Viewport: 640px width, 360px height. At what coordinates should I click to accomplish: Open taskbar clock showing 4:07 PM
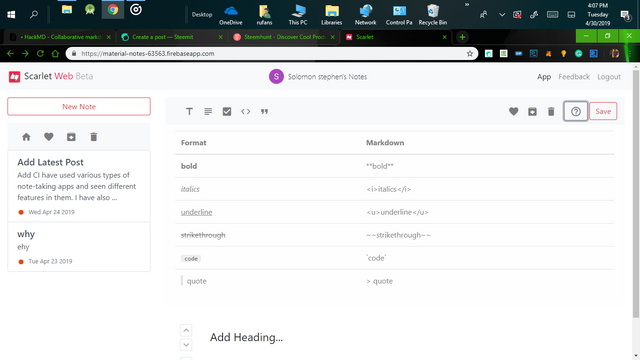pos(598,14)
